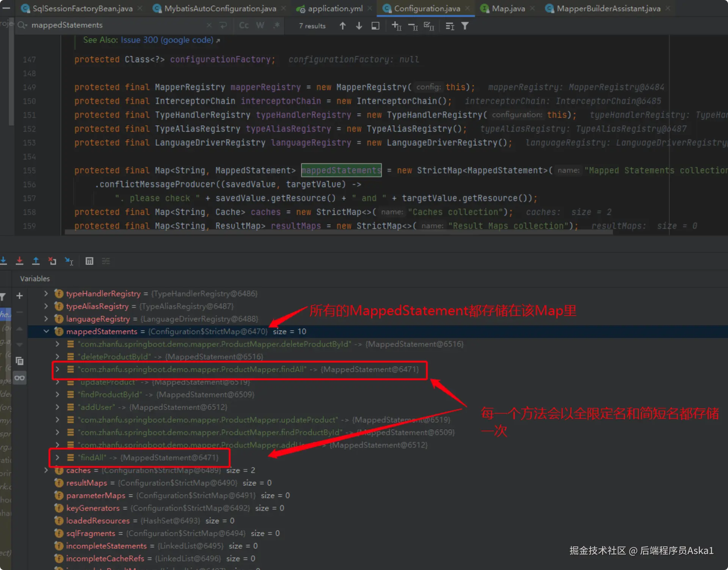
Task: Click the red Force Step Into arrow
Action: point(20,261)
